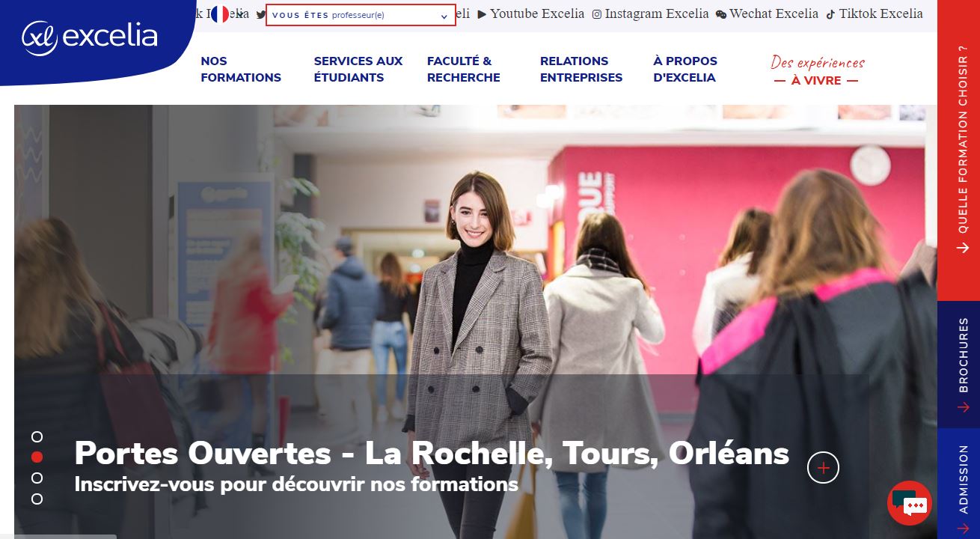This screenshot has width=980, height=539.
Task: Expand the Vous êtes professeur(e) dropdown
Action: 361,15
